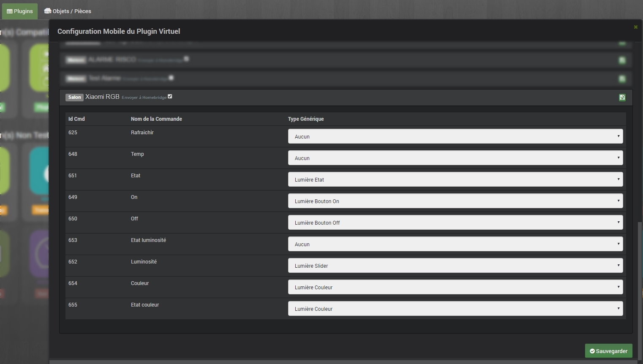Close the Configuration Mobile dialog

pos(635,27)
